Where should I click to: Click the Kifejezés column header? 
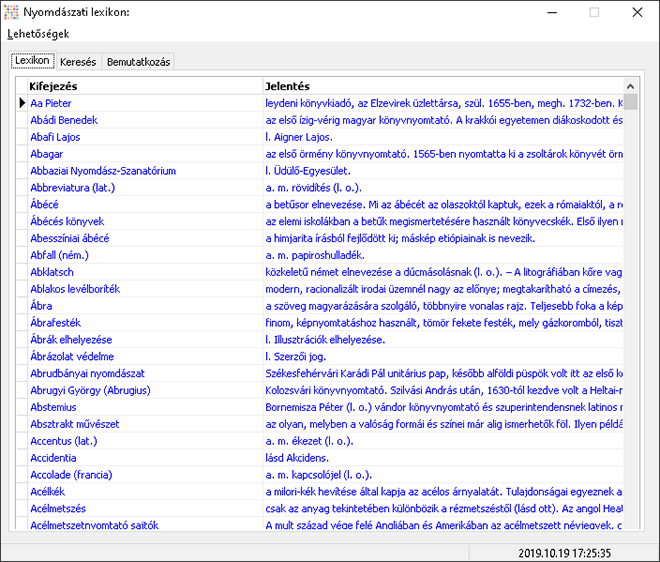tap(145, 86)
